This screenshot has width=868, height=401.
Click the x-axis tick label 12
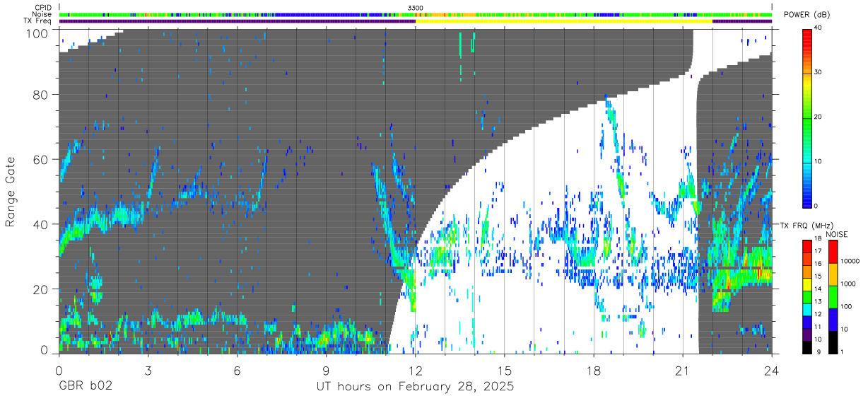pos(416,371)
